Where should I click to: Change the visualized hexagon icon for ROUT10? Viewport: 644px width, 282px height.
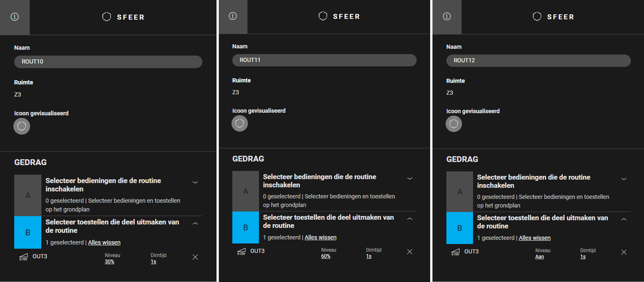click(x=22, y=126)
